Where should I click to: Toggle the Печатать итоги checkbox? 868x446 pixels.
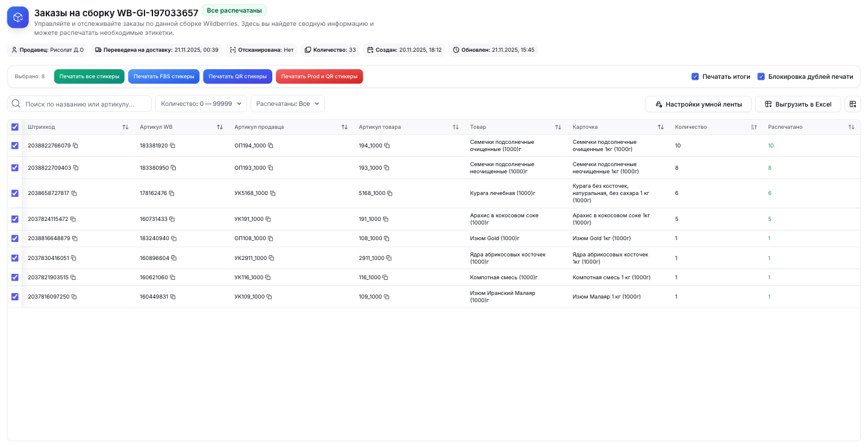click(695, 76)
